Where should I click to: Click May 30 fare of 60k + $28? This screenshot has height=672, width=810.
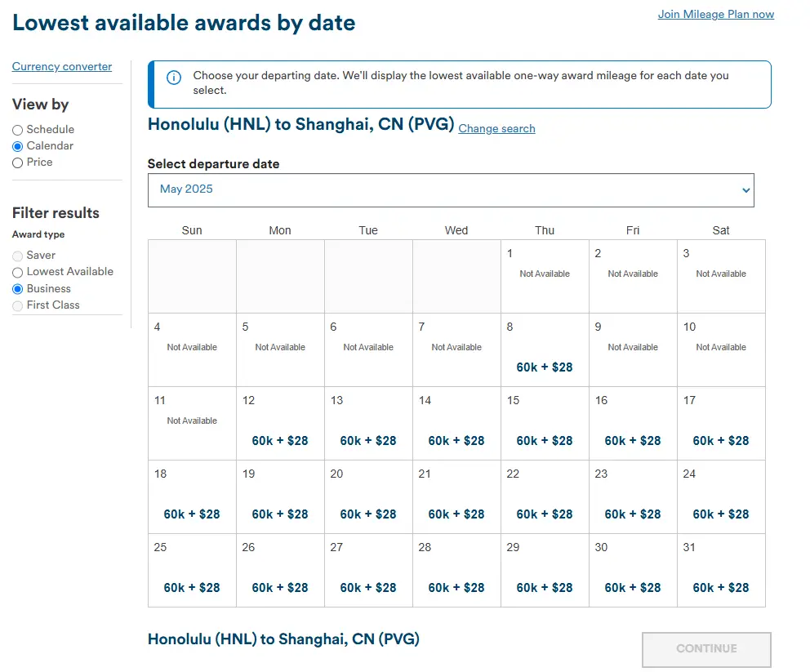click(633, 587)
